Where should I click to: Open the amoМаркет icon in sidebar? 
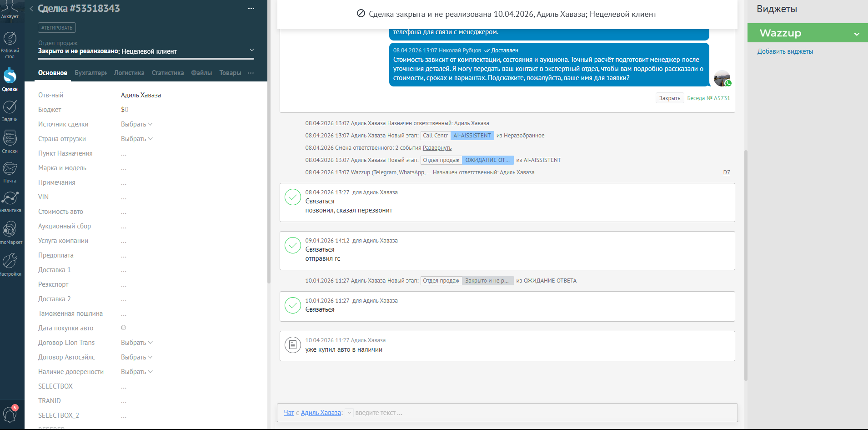pyautogui.click(x=10, y=233)
